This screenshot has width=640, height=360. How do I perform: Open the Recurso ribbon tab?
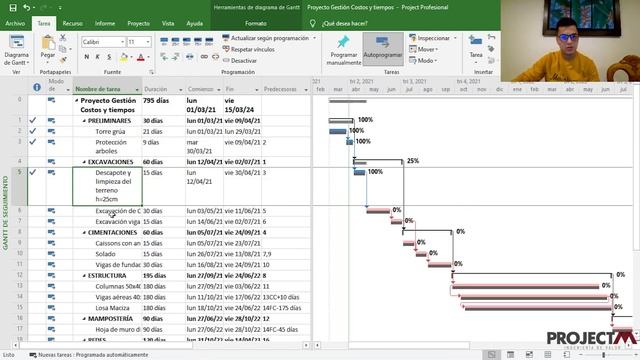(x=73, y=24)
